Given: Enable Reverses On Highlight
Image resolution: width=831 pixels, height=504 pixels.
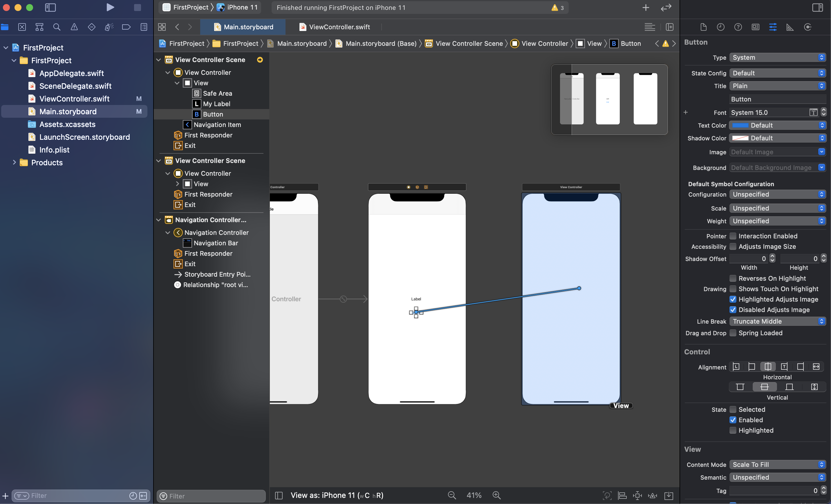Looking at the screenshot, I should click(733, 278).
